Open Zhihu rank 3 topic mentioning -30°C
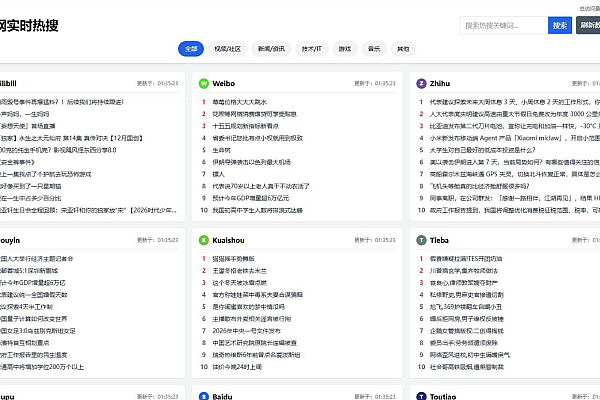 pos(515,126)
